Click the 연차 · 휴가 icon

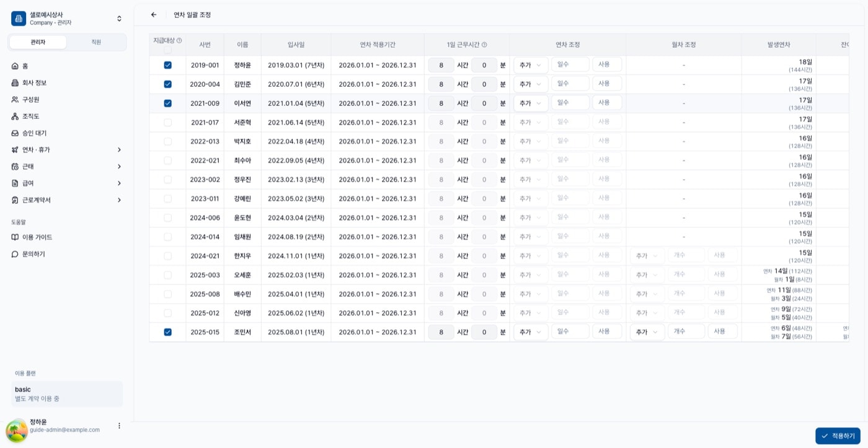[x=15, y=149]
